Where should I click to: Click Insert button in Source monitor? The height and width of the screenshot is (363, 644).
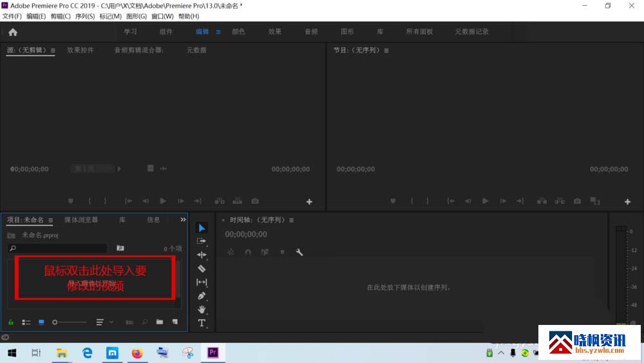pyautogui.click(x=220, y=201)
